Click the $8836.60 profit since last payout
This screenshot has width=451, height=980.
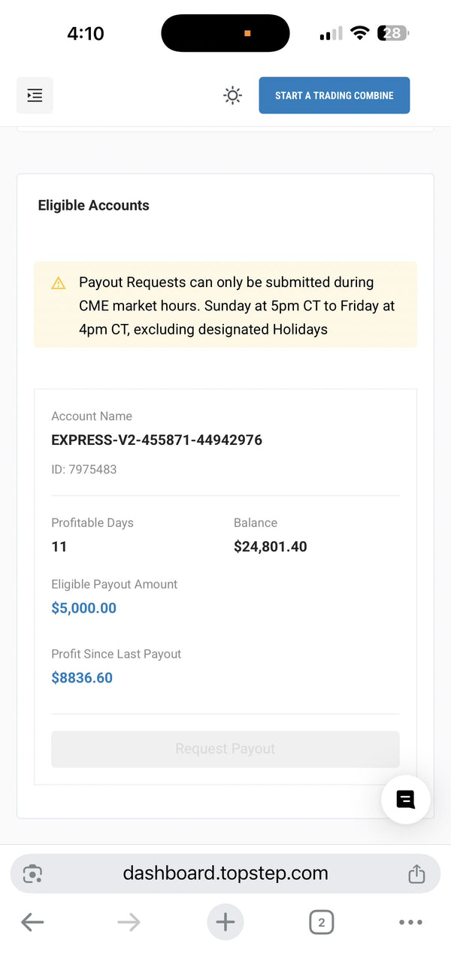(x=82, y=678)
